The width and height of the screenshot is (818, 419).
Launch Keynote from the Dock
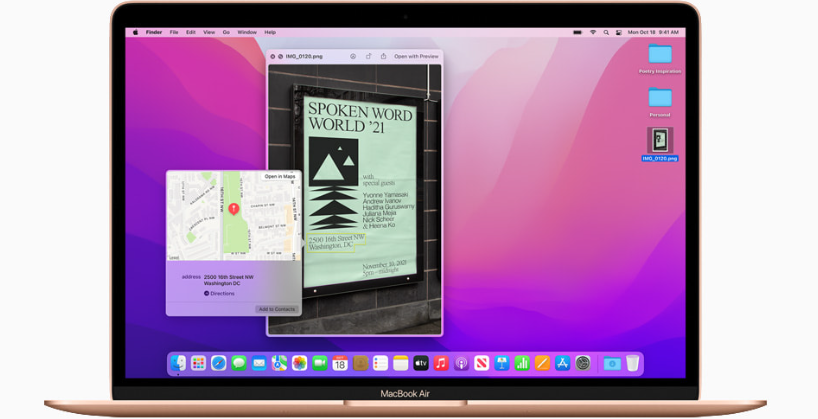[x=502, y=363]
